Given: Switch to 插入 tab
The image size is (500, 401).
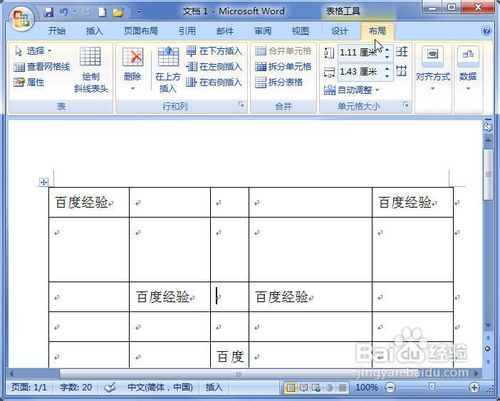Looking at the screenshot, I should [x=94, y=31].
